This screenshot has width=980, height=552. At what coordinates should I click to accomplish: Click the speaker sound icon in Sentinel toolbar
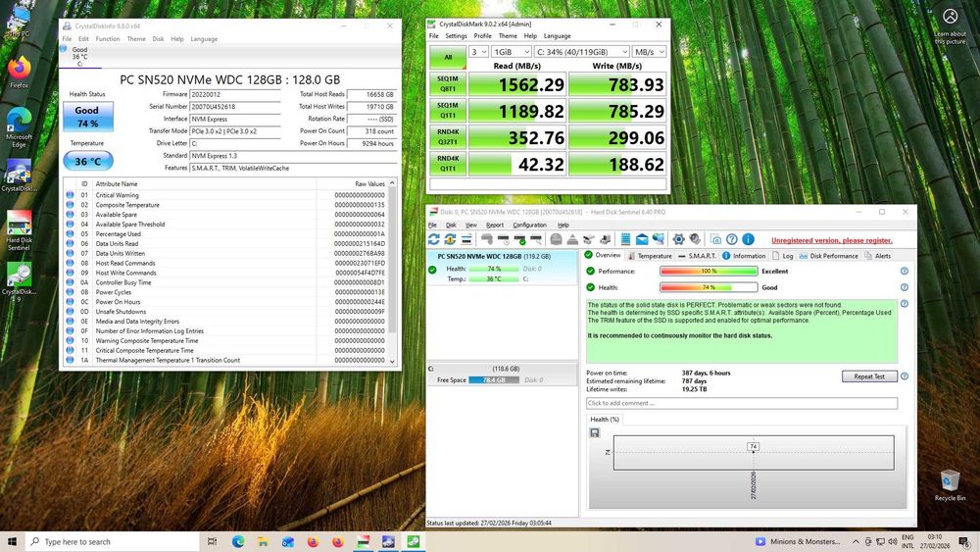695,239
